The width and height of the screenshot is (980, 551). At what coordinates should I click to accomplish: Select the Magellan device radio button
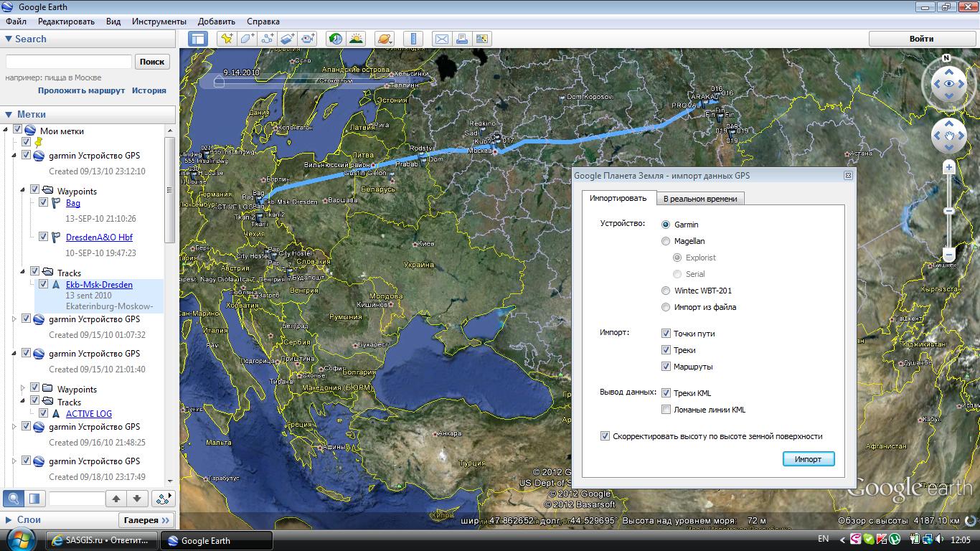tap(666, 241)
